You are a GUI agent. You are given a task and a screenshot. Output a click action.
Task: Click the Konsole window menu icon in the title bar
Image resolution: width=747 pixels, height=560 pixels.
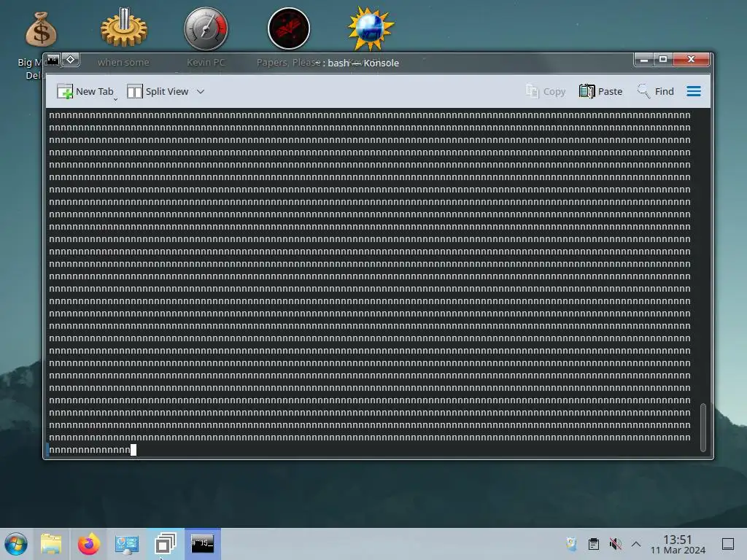(x=53, y=60)
